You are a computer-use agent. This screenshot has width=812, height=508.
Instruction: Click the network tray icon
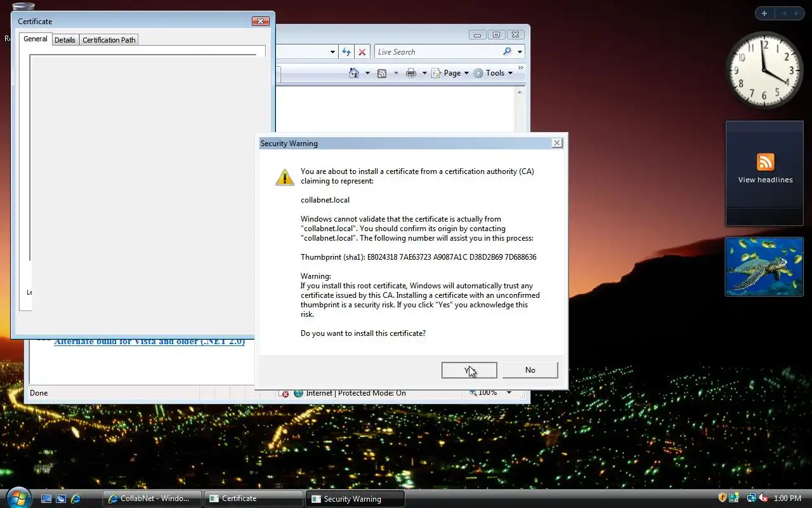click(751, 498)
